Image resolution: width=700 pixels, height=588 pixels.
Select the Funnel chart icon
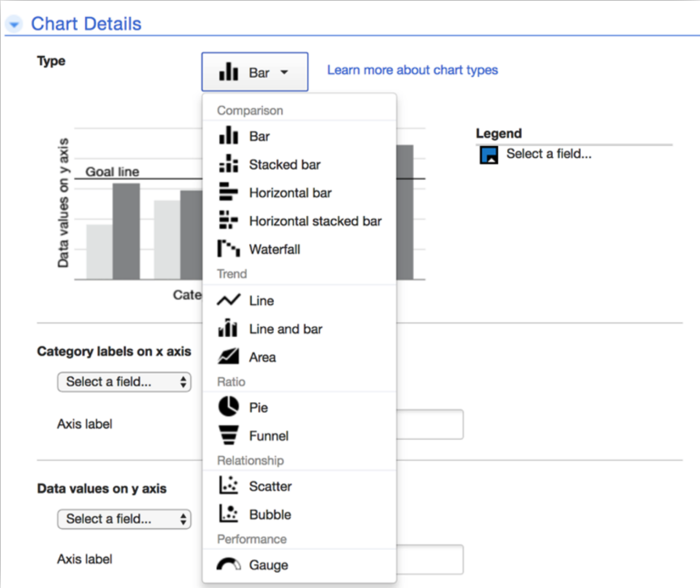(x=228, y=436)
